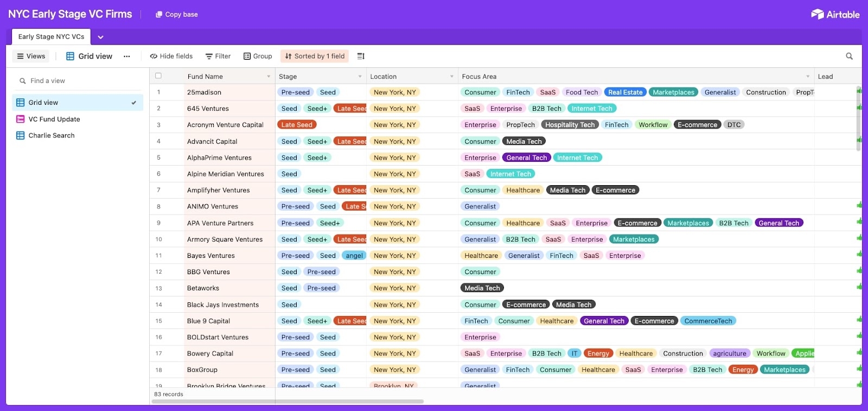Open the Group records tool
868x411 pixels.
[258, 56]
